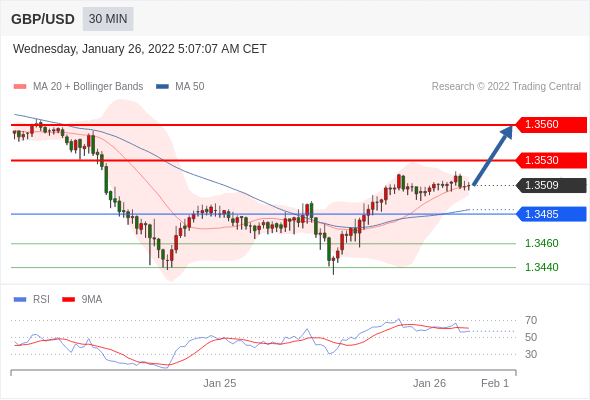590x400 pixels.
Task: Click the RSI 50 level label
Action: (531, 338)
